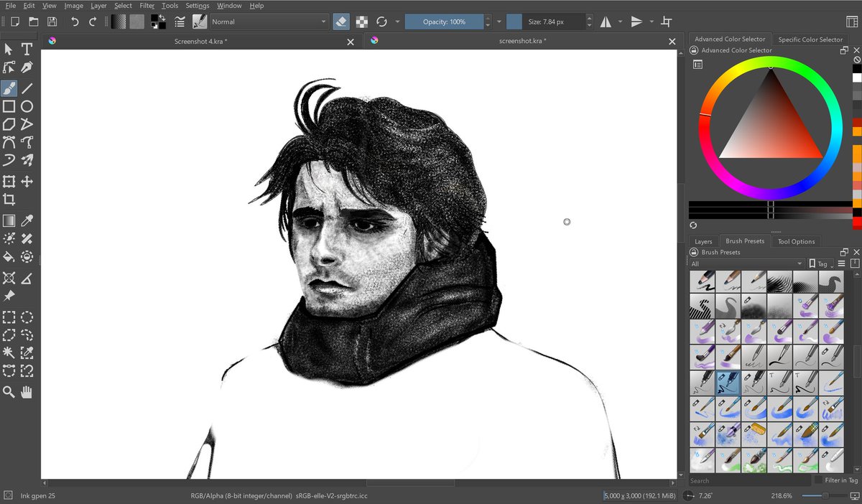This screenshot has width=862, height=504.
Task: Select the Polygon tool
Action: pos(9,124)
